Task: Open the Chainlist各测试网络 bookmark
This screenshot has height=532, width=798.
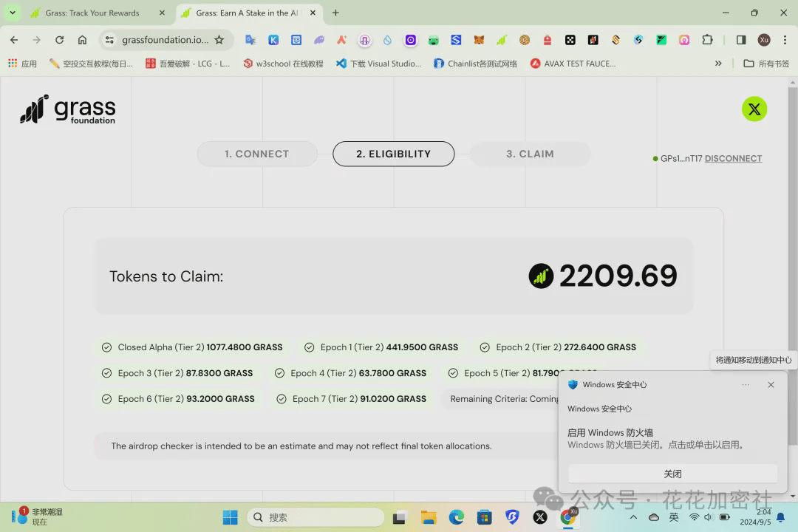Action: point(476,64)
